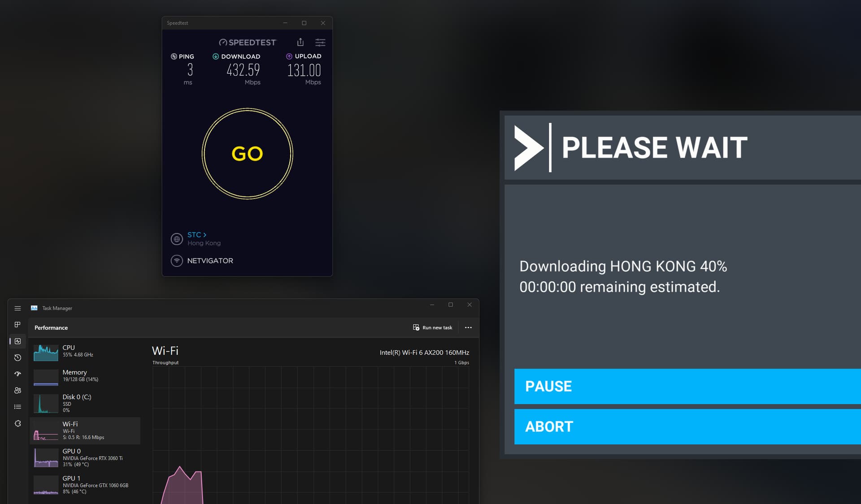
Task: Select CPU in the performance list
Action: [85, 352]
